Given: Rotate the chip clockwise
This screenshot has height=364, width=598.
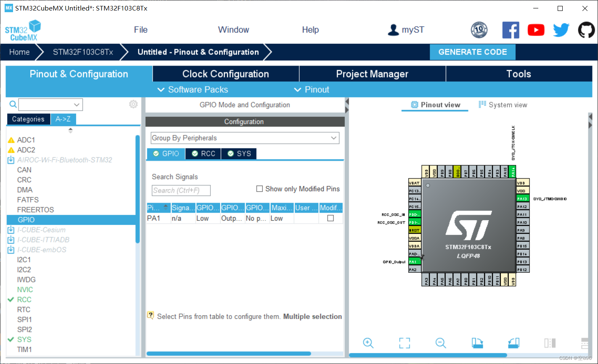Looking at the screenshot, I should 477,343.
